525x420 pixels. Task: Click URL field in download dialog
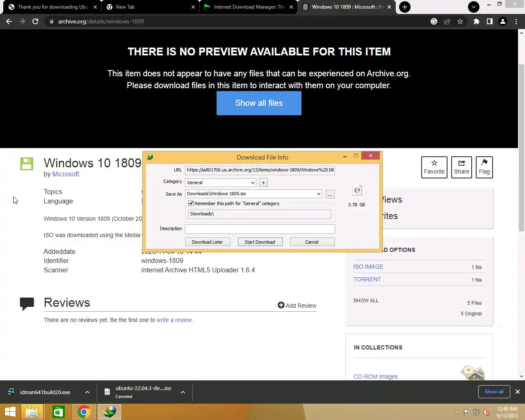[260, 170]
